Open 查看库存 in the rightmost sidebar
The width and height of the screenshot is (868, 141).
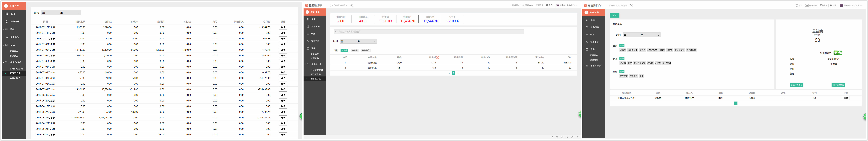click(x=594, y=55)
